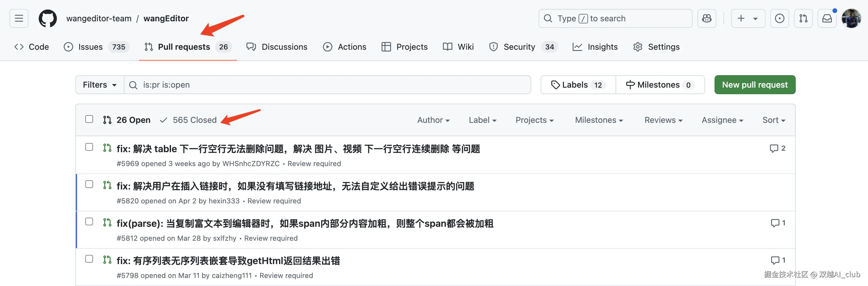Click 'Review required' on PR #5969

pos(314,164)
